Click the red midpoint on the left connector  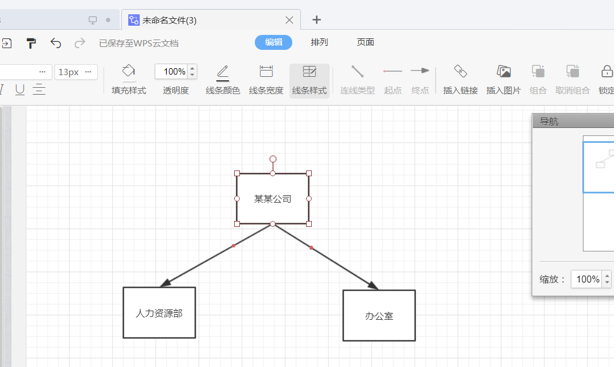pyautogui.click(x=234, y=246)
